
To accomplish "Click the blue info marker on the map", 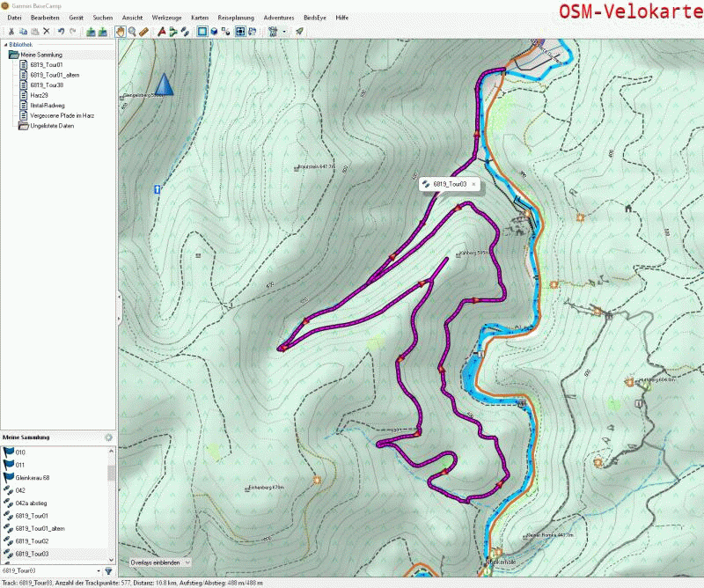I will (x=158, y=189).
